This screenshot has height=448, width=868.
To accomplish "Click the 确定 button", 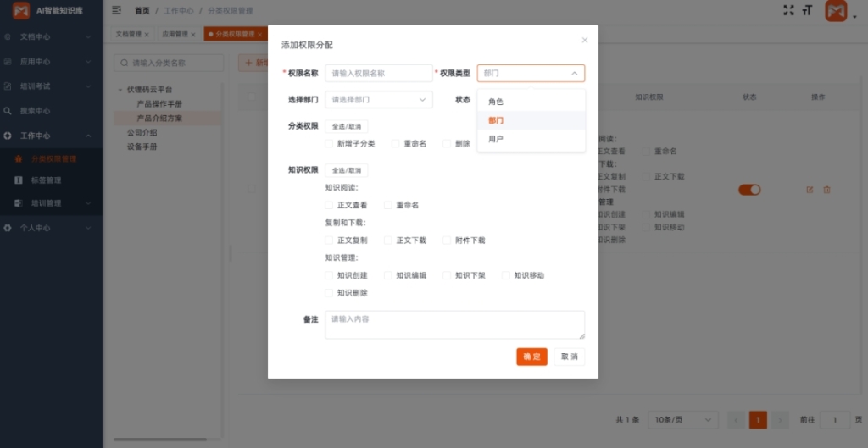I will click(x=532, y=357).
